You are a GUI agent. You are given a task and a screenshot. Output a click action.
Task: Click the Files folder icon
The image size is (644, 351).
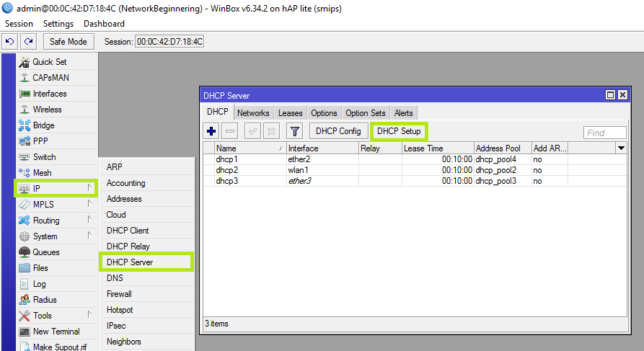point(25,268)
